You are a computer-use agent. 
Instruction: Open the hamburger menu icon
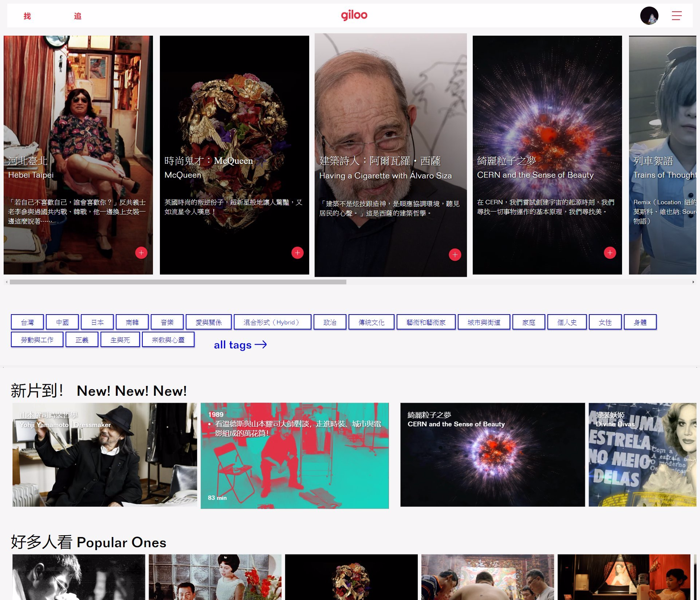(676, 16)
